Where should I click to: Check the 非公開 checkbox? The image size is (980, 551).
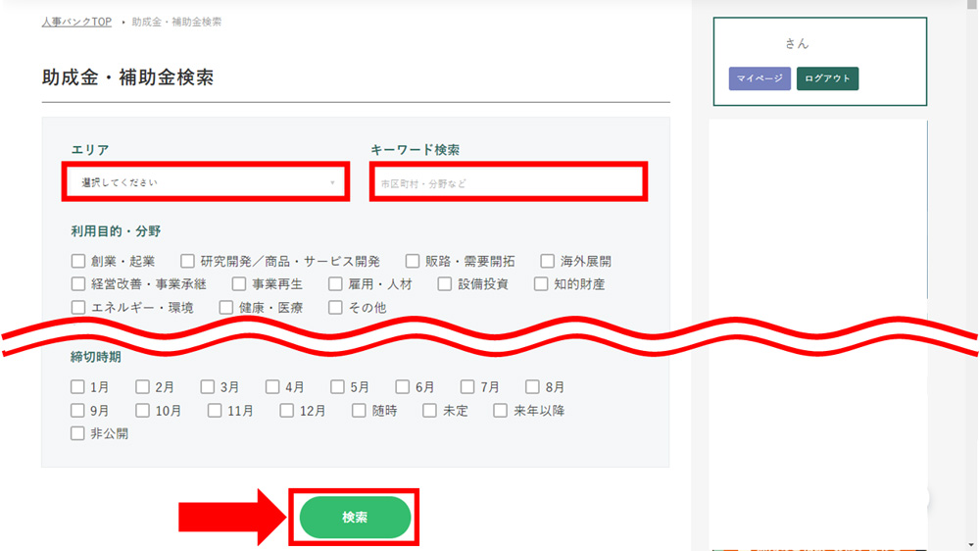78,433
